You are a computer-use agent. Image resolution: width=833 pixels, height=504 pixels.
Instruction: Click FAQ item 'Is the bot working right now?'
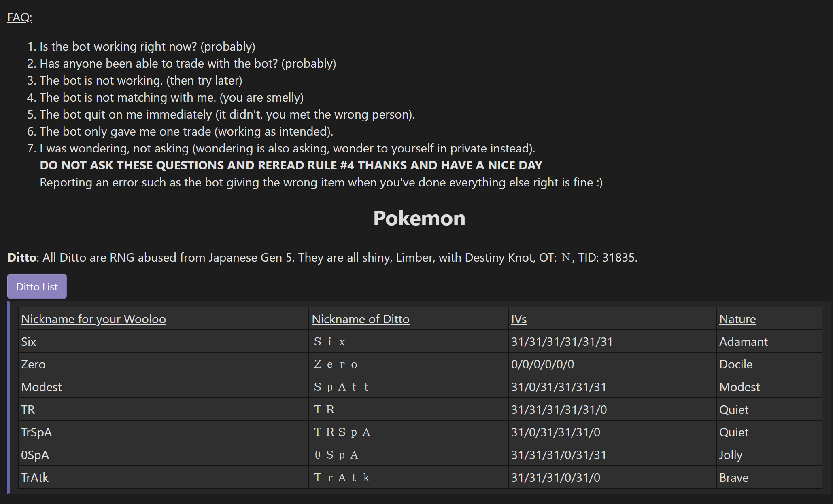click(147, 47)
